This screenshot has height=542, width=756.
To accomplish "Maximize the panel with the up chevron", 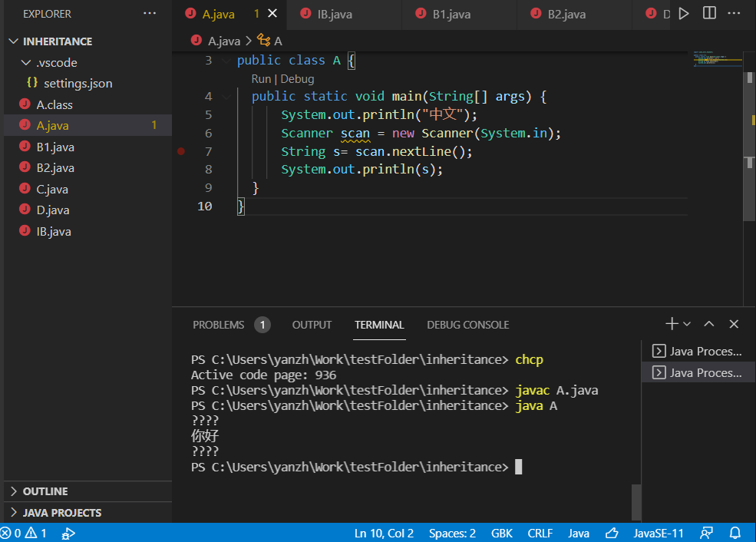I will tap(708, 324).
